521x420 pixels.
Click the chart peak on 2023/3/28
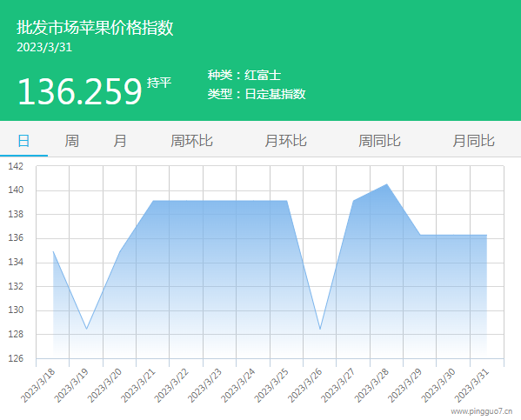click(x=387, y=184)
